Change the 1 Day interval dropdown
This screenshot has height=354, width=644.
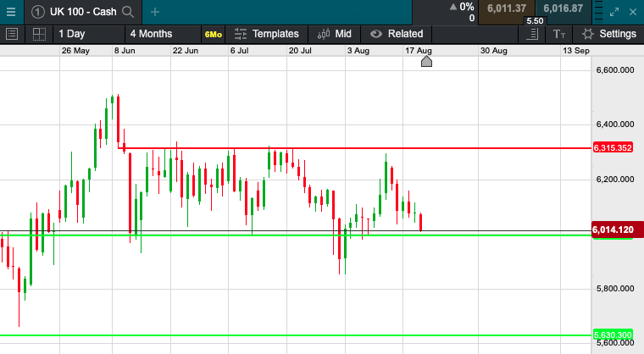89,34
